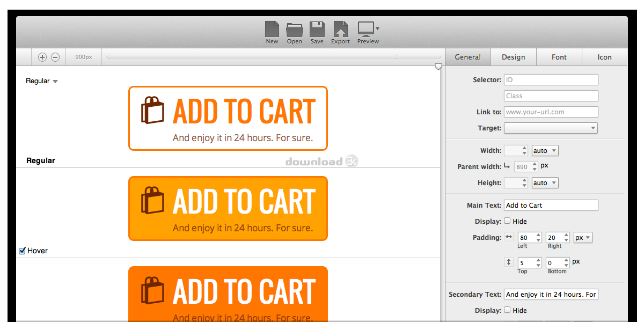Click the hover-state Add to Cart button

tap(228, 209)
